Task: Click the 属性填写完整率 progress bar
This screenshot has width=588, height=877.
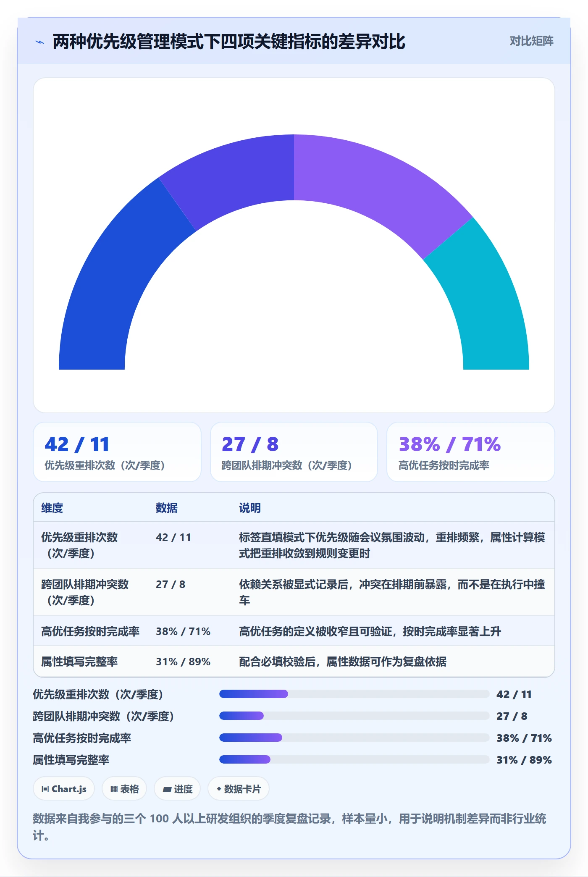Action: (354, 759)
